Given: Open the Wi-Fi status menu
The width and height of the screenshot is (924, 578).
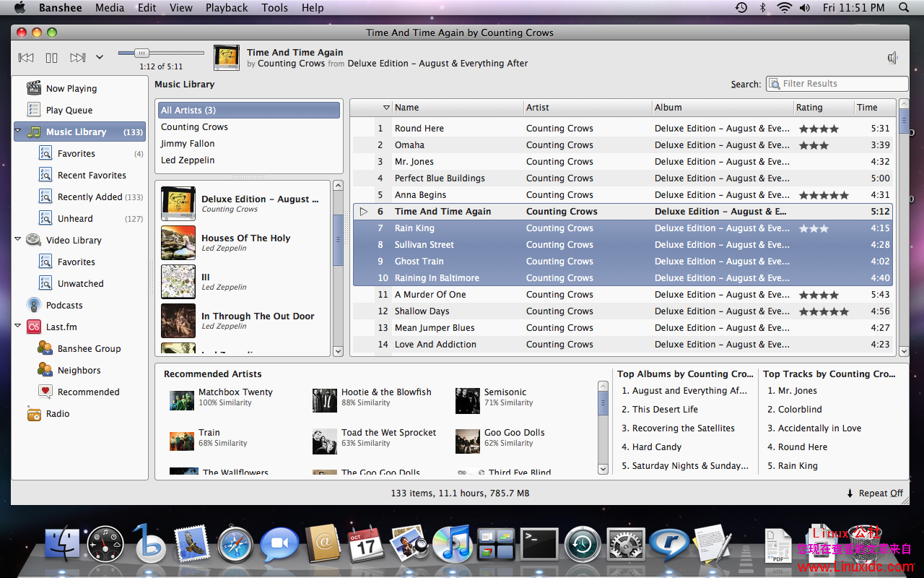Looking at the screenshot, I should pyautogui.click(x=784, y=7).
